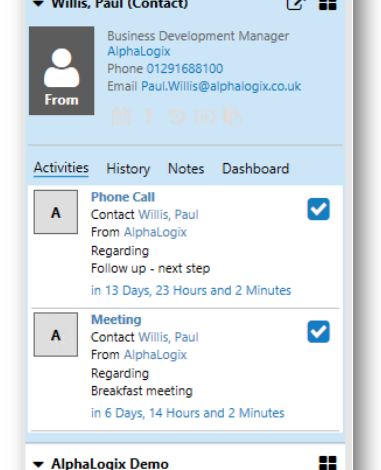Tick the Meeting activity checkbox

[x=318, y=332]
